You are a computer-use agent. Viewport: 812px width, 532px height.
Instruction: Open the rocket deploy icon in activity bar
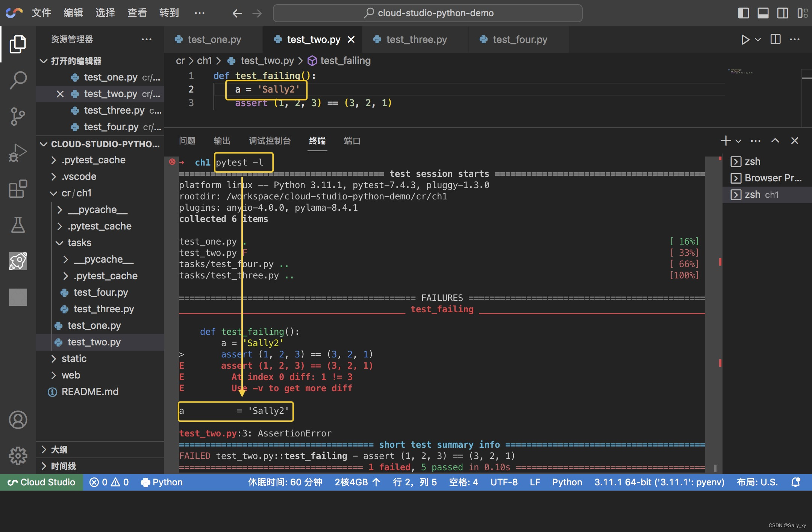click(18, 261)
